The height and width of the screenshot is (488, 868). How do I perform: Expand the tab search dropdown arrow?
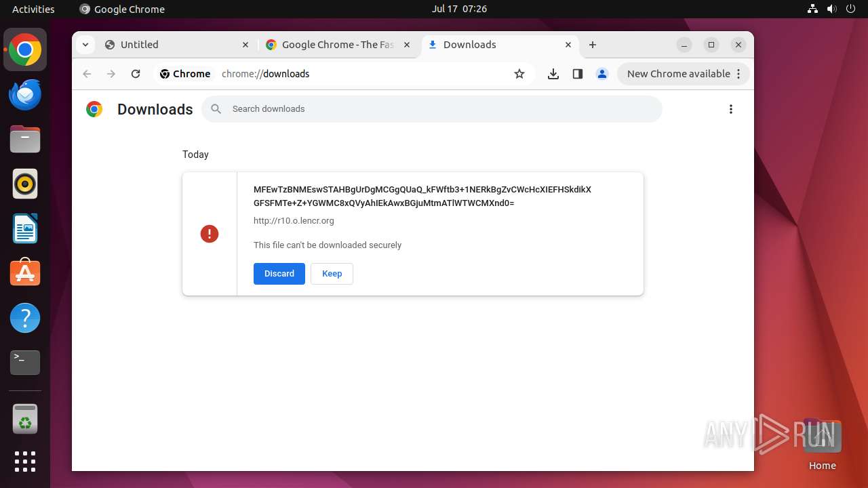(x=85, y=45)
